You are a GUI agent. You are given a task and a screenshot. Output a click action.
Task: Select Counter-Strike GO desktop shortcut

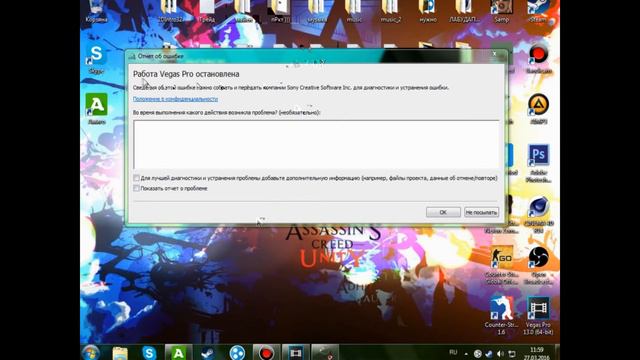(502, 264)
